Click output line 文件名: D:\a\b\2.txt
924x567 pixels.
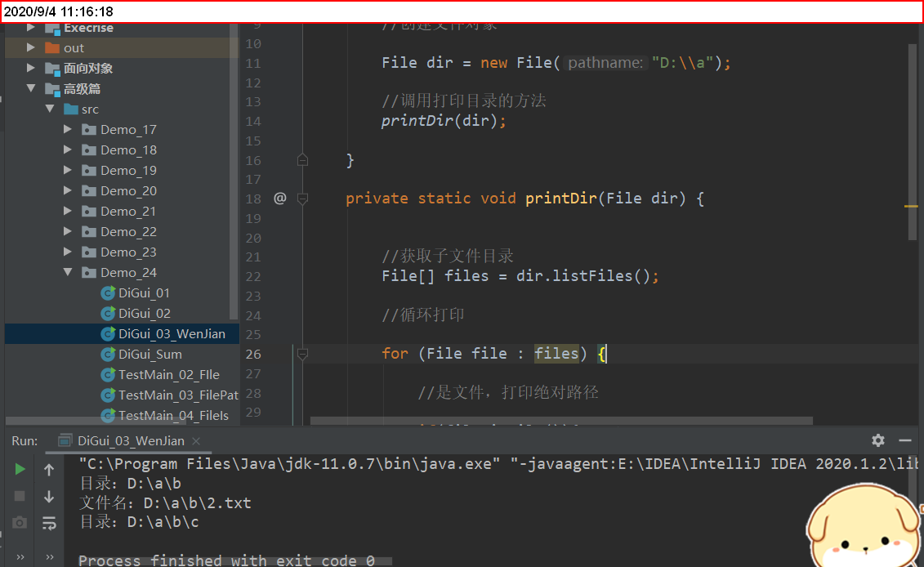(x=165, y=502)
